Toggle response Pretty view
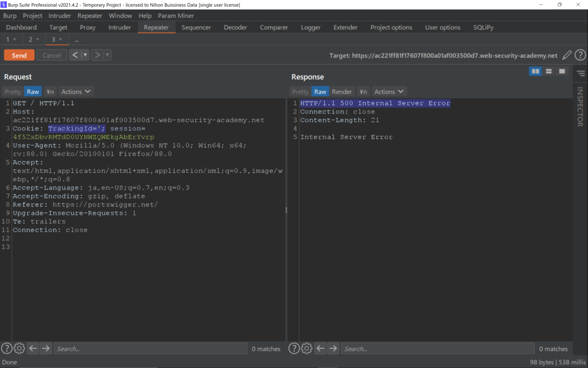This screenshot has height=368, width=588. click(x=300, y=92)
